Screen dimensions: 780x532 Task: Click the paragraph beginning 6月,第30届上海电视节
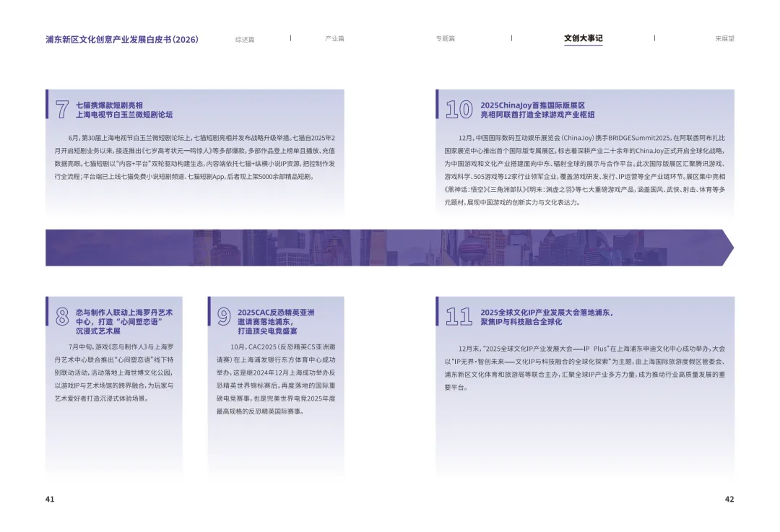(x=194, y=157)
